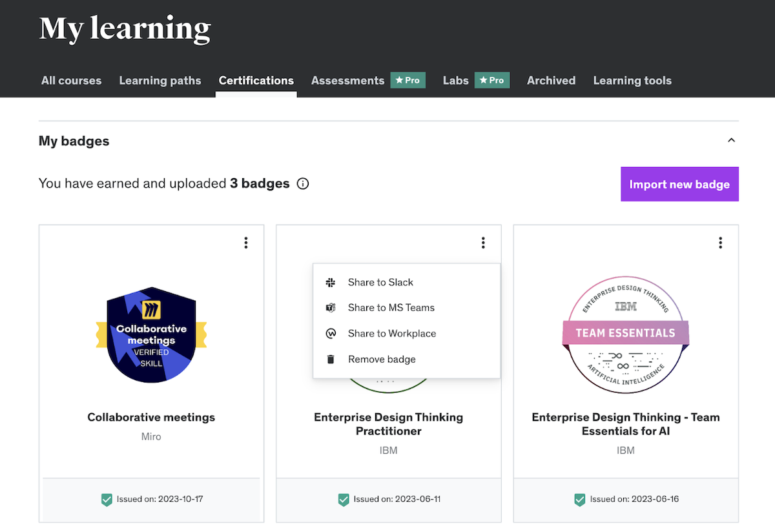This screenshot has width=775, height=532.
Task: Open three-dot menu on Team Essentials card
Action: coord(721,243)
